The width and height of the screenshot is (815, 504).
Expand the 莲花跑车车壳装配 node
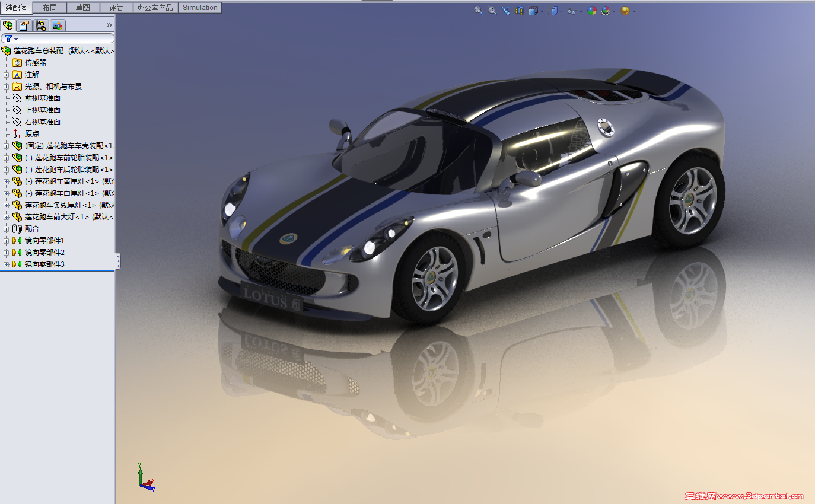6,145
